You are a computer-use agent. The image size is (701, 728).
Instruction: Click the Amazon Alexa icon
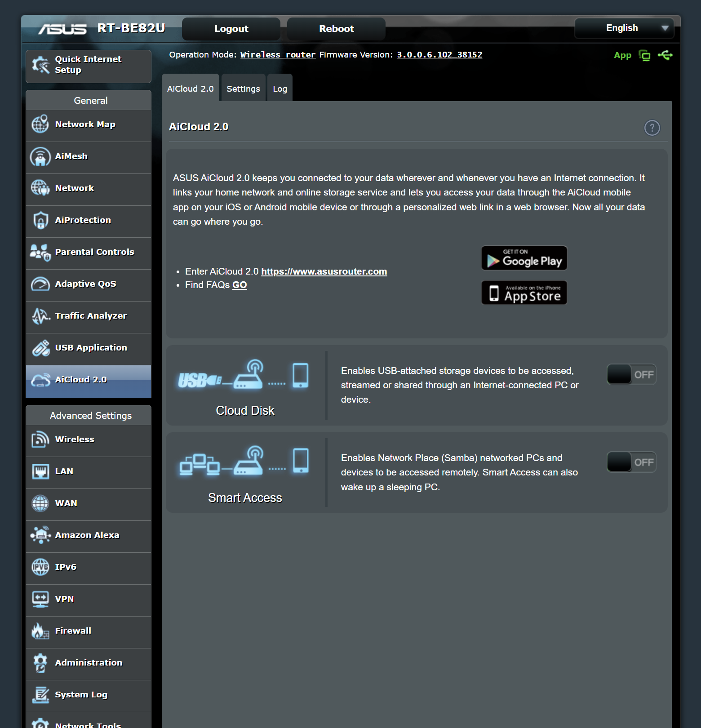(40, 535)
